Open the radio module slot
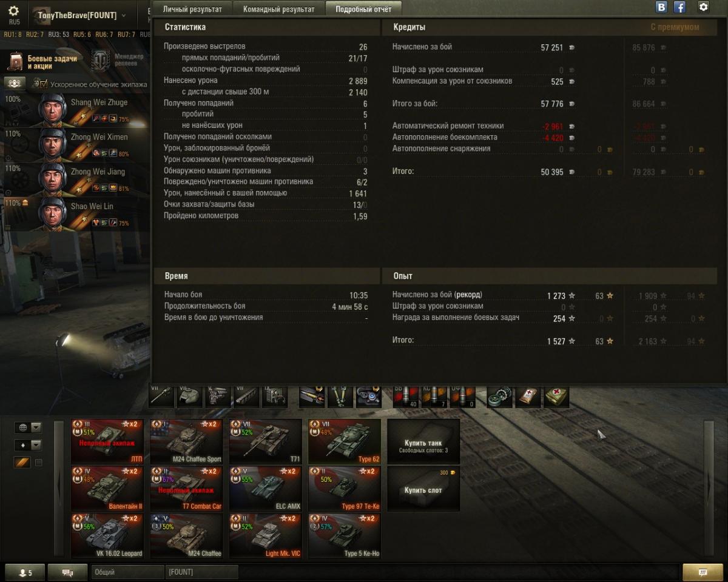728x582 pixels. 274,396
